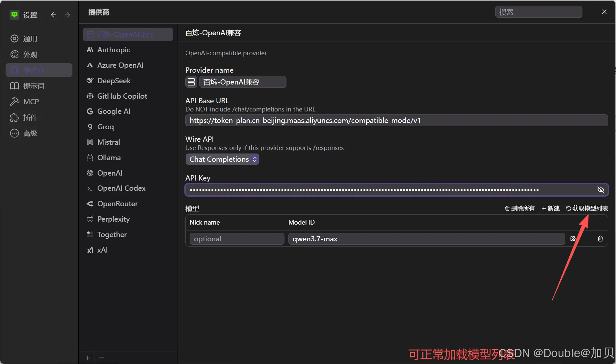Select the xAI provider

128,250
